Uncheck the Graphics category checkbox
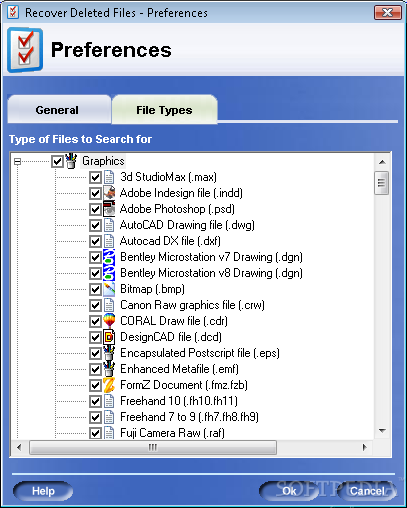This screenshot has width=407, height=508. (57, 162)
